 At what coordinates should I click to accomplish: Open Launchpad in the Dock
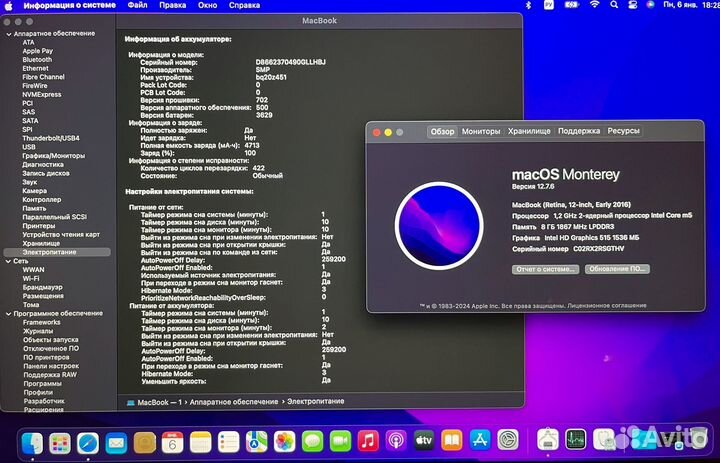(x=60, y=442)
